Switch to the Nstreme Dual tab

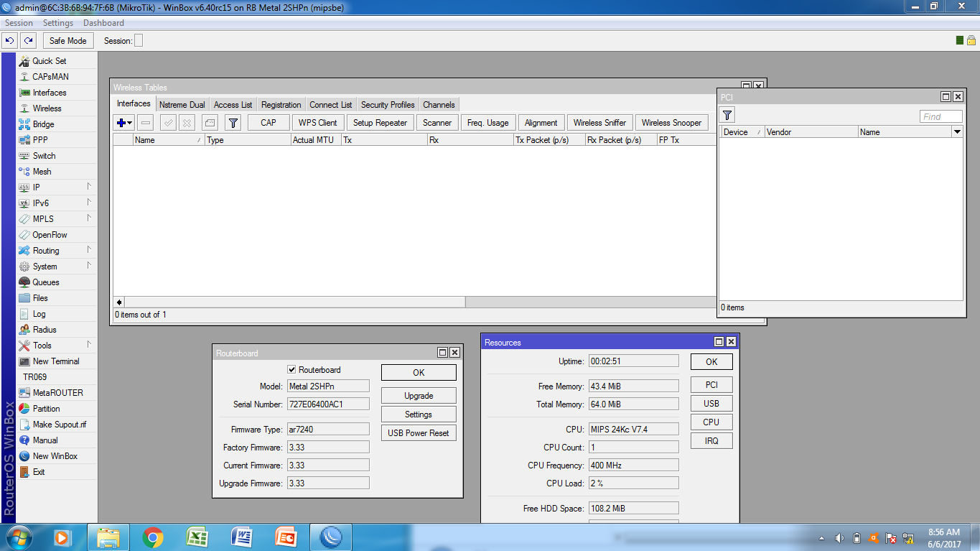[182, 105]
